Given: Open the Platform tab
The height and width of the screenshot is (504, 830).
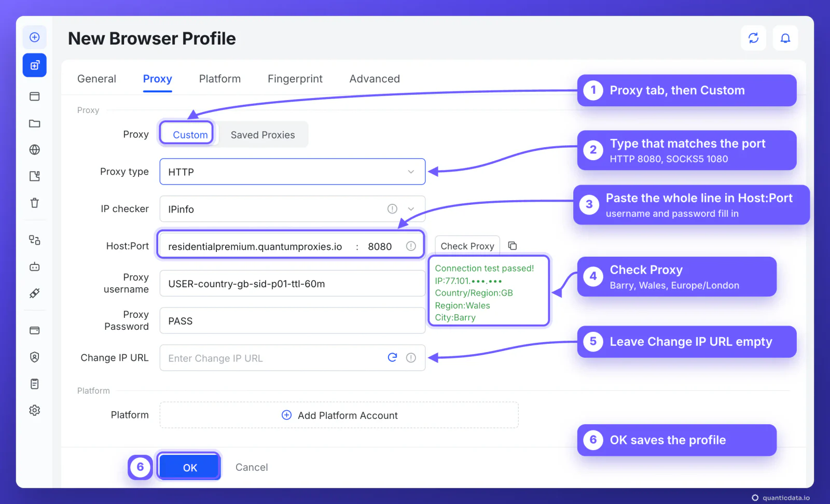Looking at the screenshot, I should click(x=220, y=79).
